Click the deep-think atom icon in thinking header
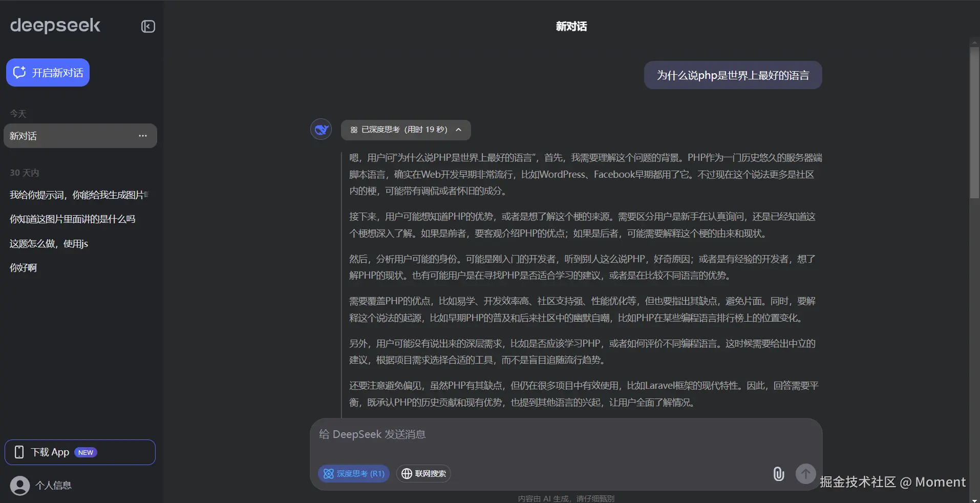The height and width of the screenshot is (503, 980). 354,130
